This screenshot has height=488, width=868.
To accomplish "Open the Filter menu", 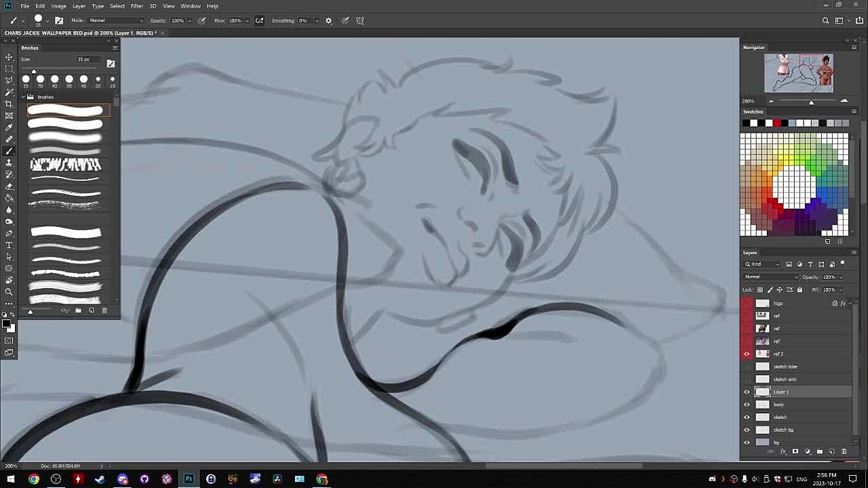I will 136,6.
